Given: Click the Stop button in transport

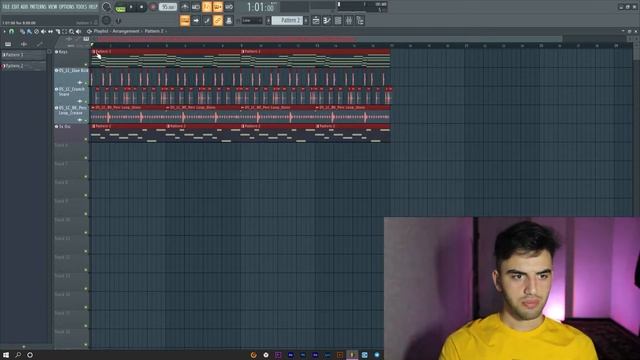Looking at the screenshot, I should (142, 7).
